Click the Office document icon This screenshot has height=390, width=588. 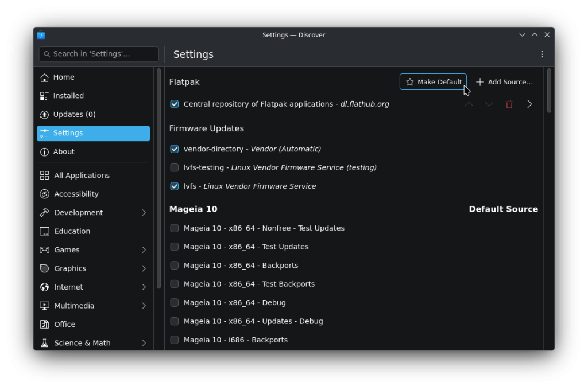click(x=44, y=325)
